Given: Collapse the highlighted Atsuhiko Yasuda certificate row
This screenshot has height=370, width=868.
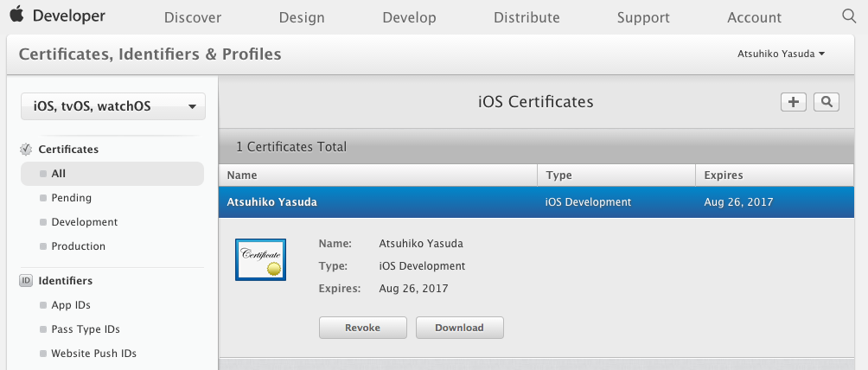Looking at the screenshot, I should 536,202.
